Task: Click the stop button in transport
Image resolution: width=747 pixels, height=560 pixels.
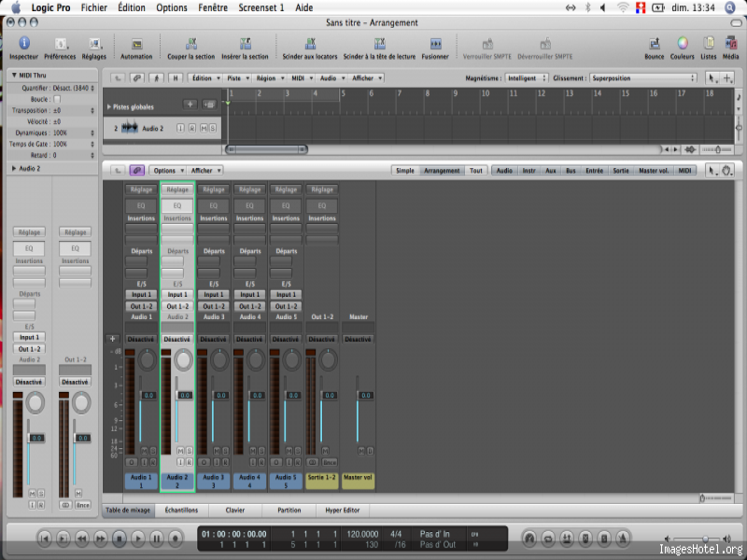Action: click(120, 539)
